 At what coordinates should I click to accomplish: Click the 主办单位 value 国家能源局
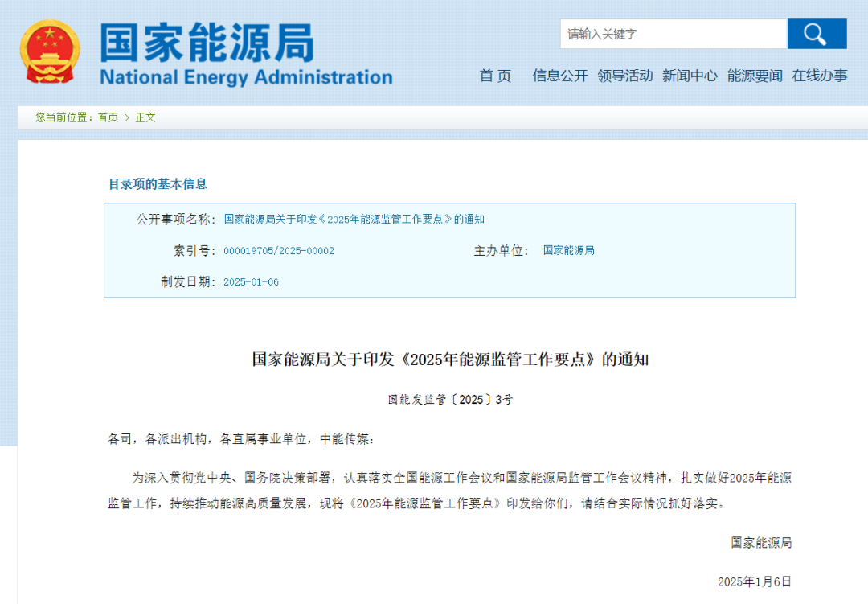tap(569, 251)
